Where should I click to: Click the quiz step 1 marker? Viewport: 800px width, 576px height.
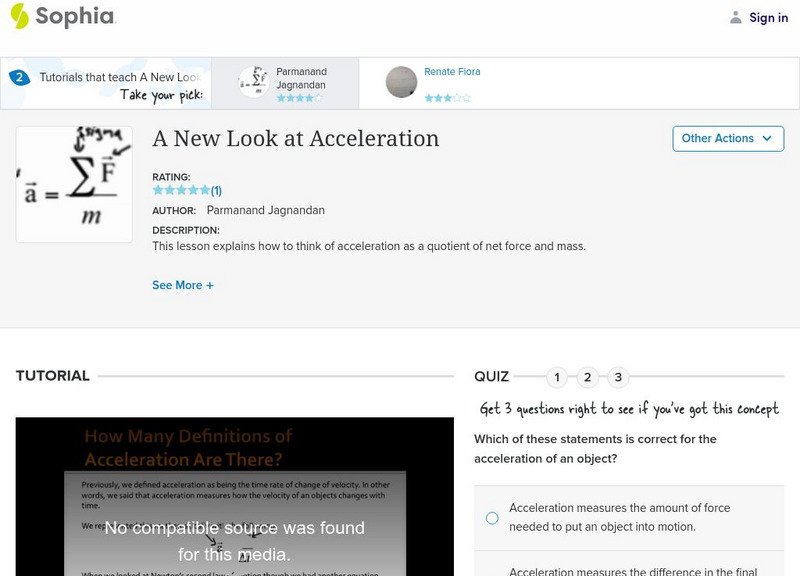pos(558,377)
